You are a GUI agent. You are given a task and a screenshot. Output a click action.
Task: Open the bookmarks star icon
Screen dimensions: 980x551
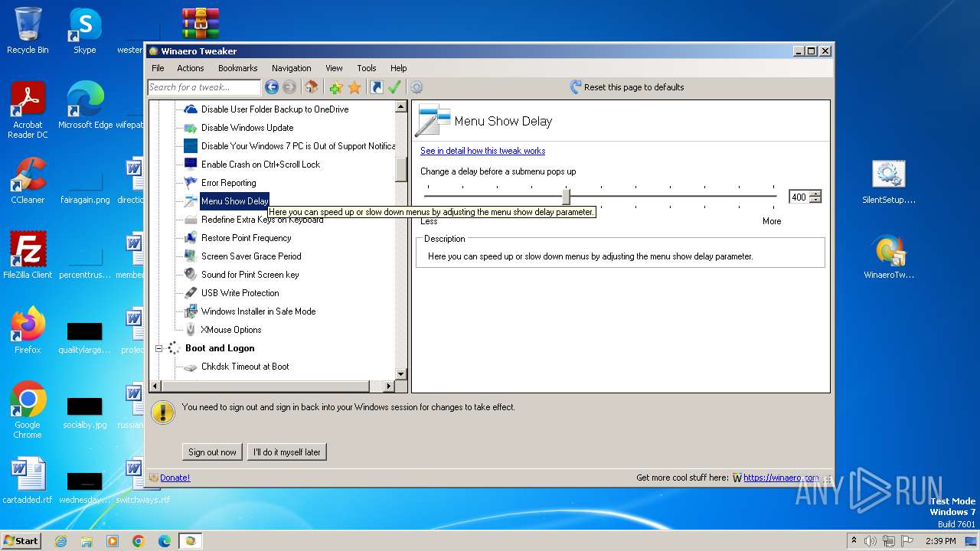[x=354, y=87]
